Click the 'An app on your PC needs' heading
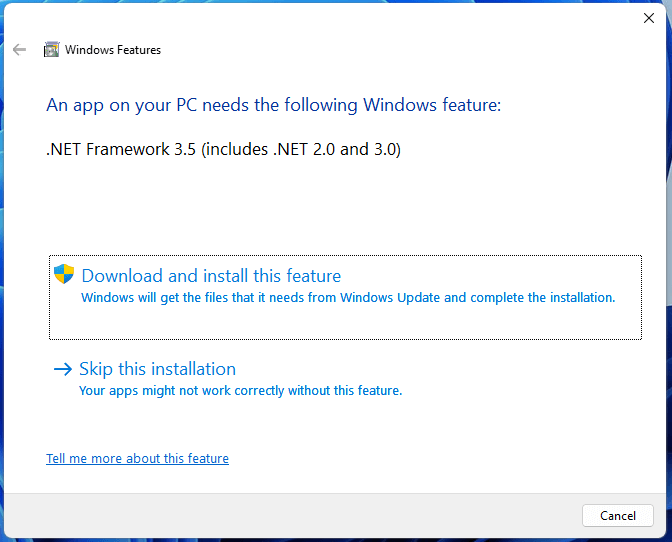672x542 pixels. [273, 105]
